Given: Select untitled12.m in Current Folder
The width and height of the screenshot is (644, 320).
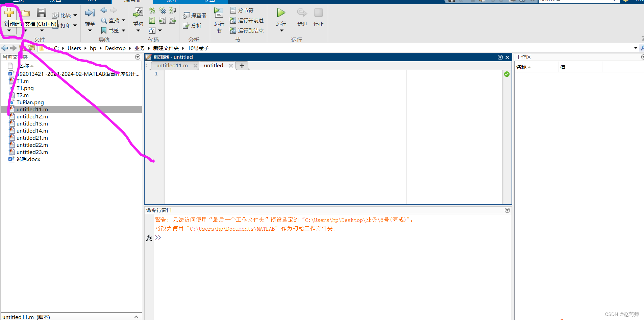Looking at the screenshot, I should point(32,117).
